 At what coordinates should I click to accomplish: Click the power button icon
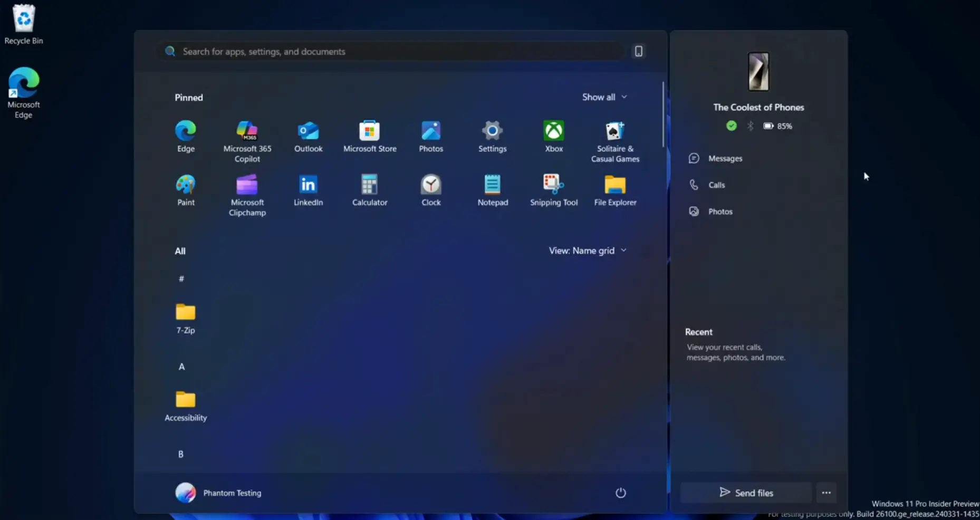[x=621, y=493]
